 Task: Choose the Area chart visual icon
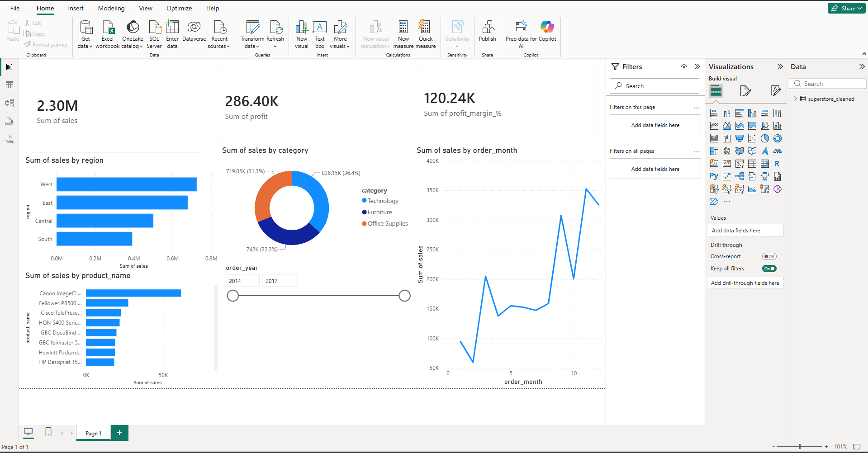pyautogui.click(x=727, y=126)
